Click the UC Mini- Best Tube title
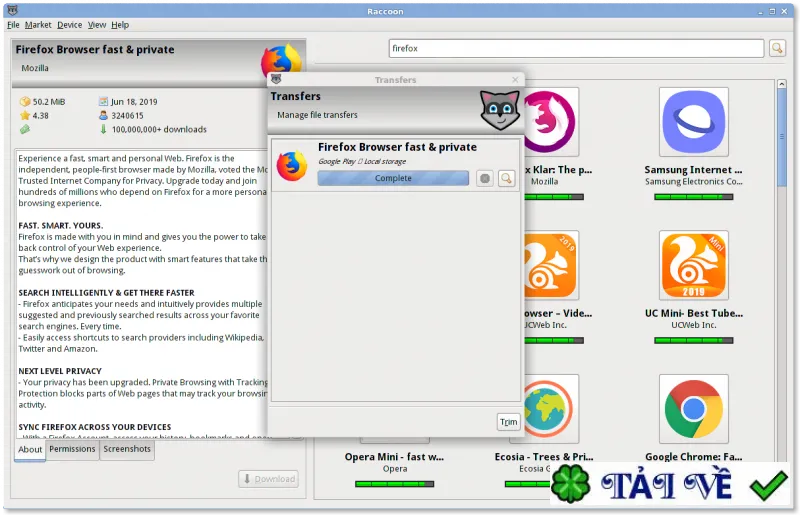The image size is (800, 515). [693, 313]
